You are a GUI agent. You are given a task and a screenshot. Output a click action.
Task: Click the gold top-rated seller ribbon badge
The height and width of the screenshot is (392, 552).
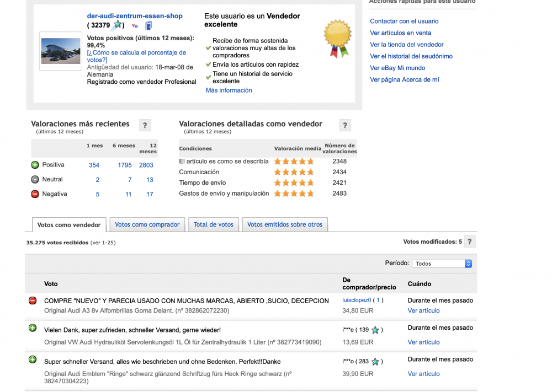337,38
